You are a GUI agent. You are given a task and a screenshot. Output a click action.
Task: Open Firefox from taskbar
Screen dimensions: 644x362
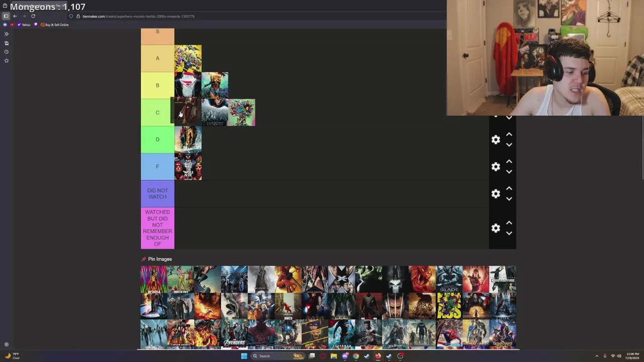tap(378, 356)
